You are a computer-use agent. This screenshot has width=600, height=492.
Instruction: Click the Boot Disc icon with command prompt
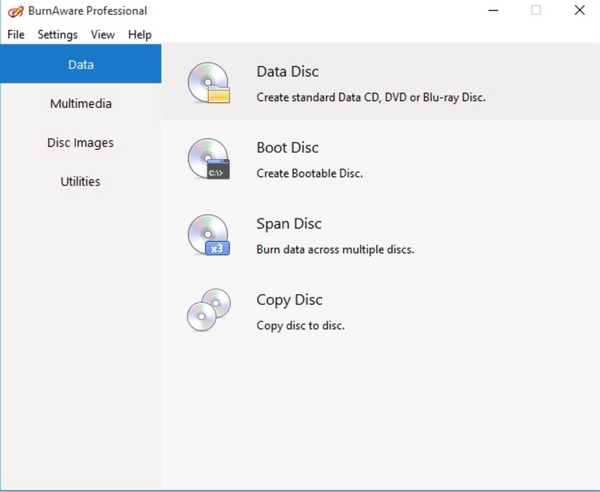click(x=209, y=159)
